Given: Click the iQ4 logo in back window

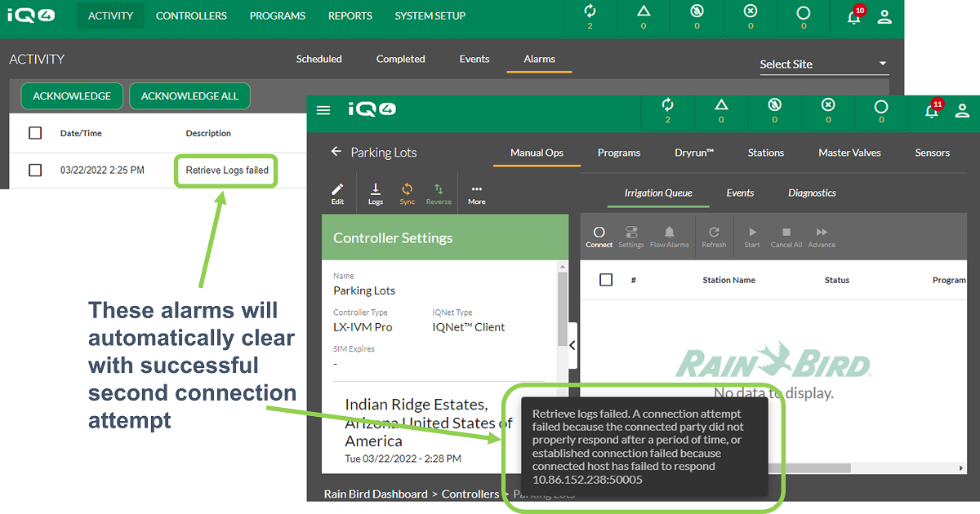Looking at the screenshot, I should (31, 16).
